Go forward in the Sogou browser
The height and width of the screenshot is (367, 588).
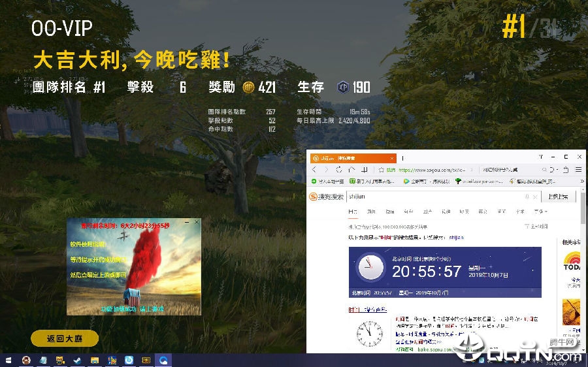coord(327,169)
